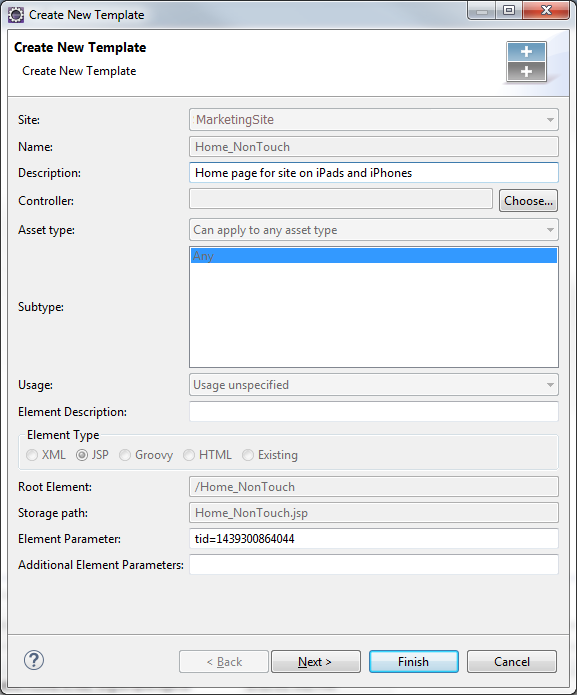The height and width of the screenshot is (695, 577).
Task: Click the Description text field
Action: click(374, 173)
